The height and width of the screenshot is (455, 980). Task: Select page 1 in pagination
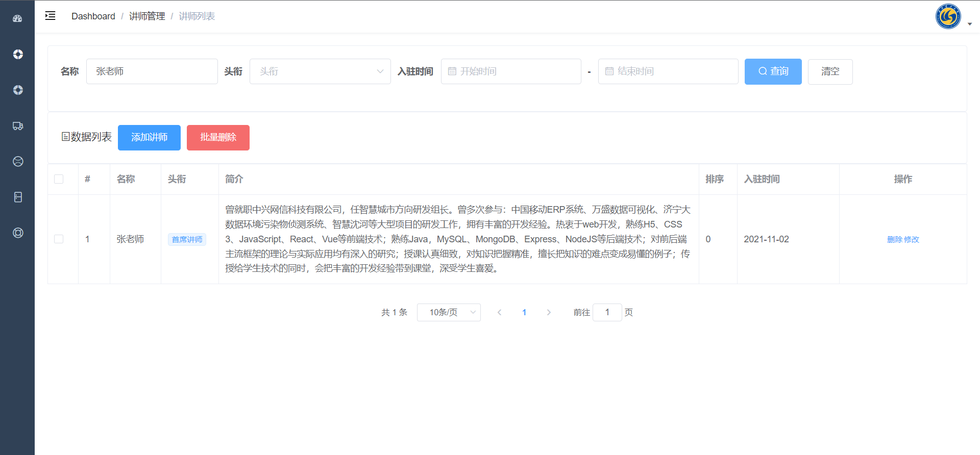(524, 312)
